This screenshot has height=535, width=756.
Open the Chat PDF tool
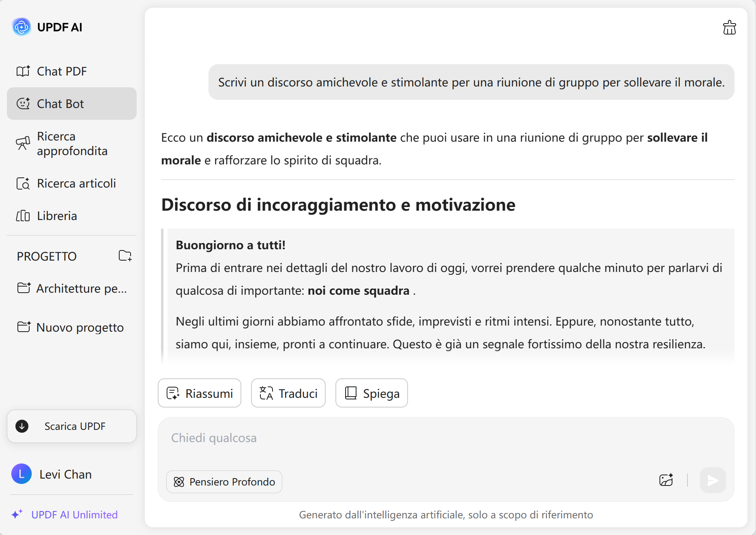click(62, 71)
